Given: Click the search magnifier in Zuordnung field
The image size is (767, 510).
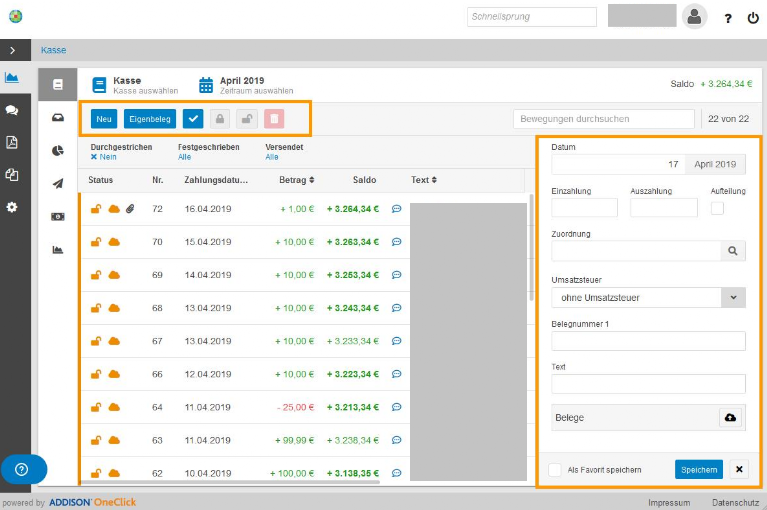Looking at the screenshot, I should click(732, 251).
